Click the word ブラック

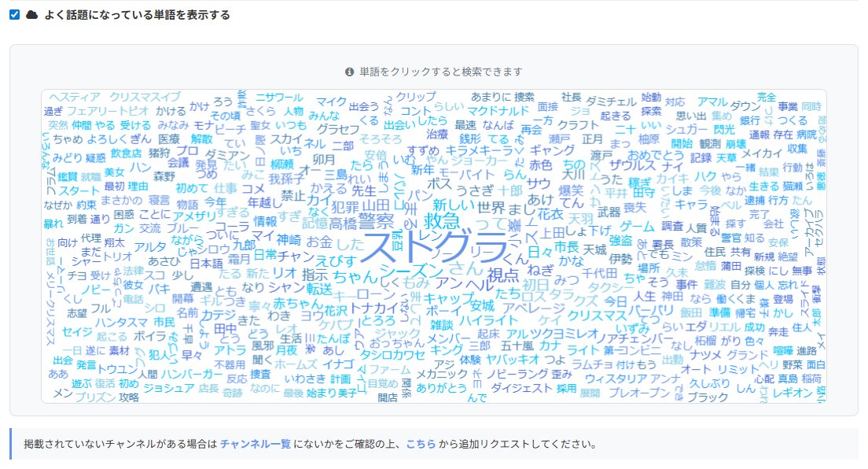708,398
